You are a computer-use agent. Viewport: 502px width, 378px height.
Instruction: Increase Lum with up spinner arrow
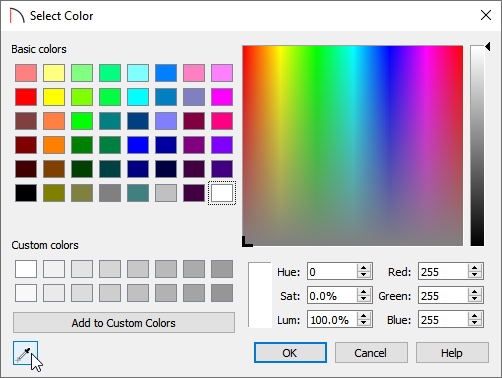[x=364, y=315]
